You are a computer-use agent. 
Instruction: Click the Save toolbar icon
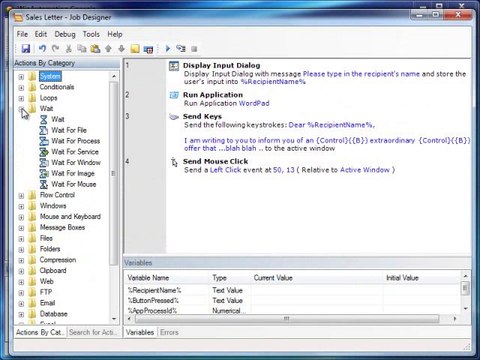[x=26, y=49]
